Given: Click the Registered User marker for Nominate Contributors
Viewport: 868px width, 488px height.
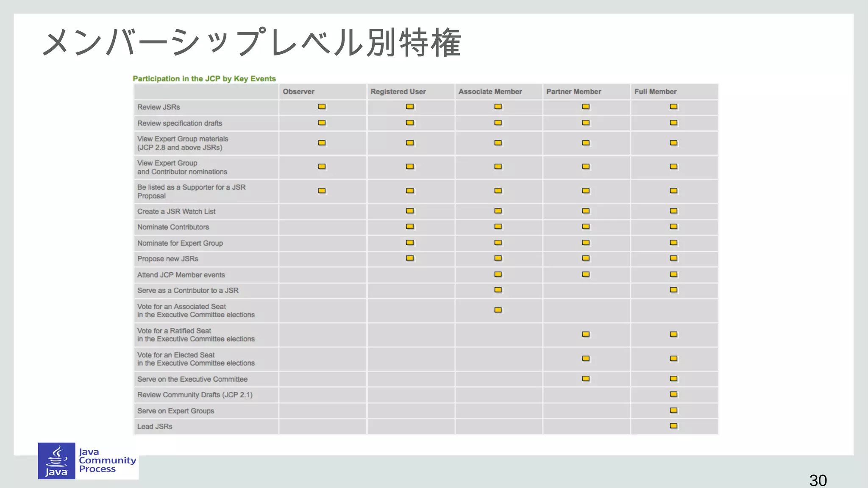Looking at the screenshot, I should (410, 227).
